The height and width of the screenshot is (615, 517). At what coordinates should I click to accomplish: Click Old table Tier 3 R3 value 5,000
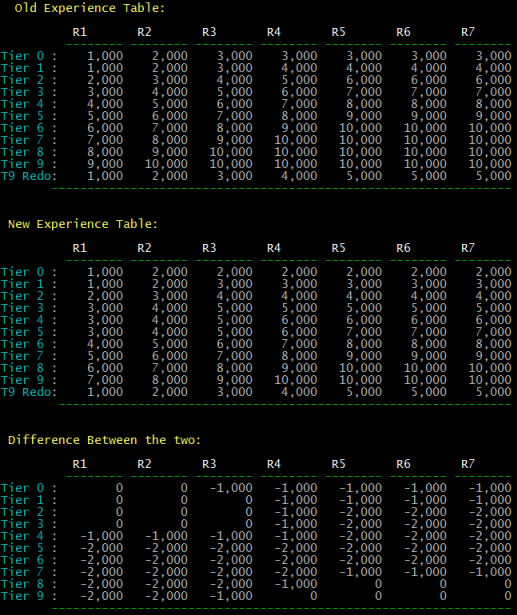(x=235, y=92)
